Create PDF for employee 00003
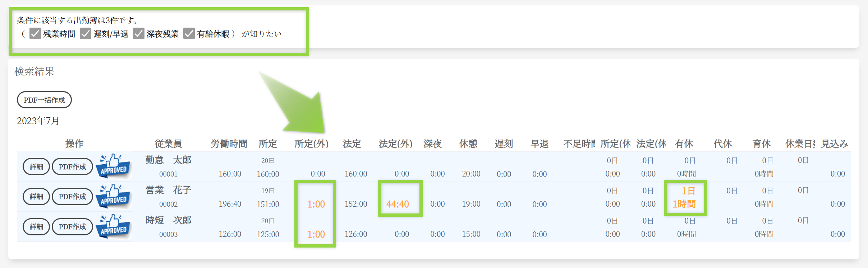868x268 pixels. pyautogui.click(x=72, y=227)
